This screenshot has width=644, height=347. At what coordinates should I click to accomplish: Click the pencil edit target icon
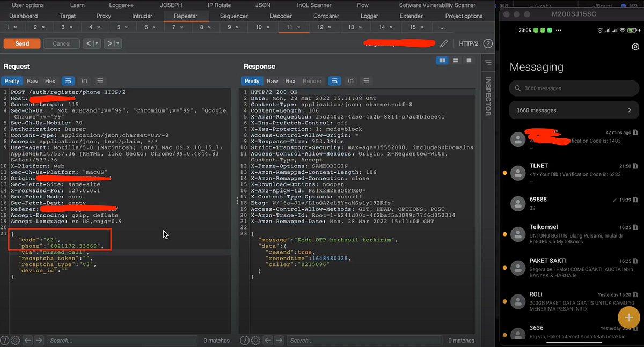click(x=444, y=43)
